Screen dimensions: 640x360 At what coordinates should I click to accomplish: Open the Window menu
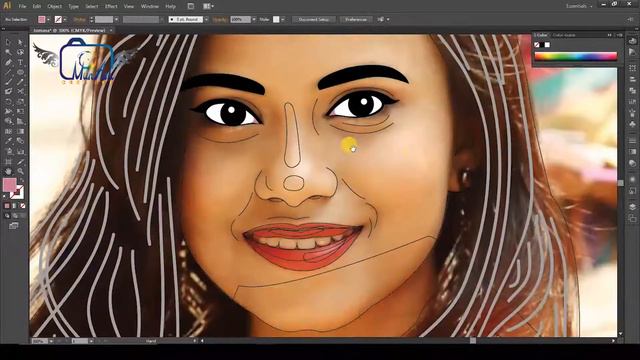click(149, 6)
